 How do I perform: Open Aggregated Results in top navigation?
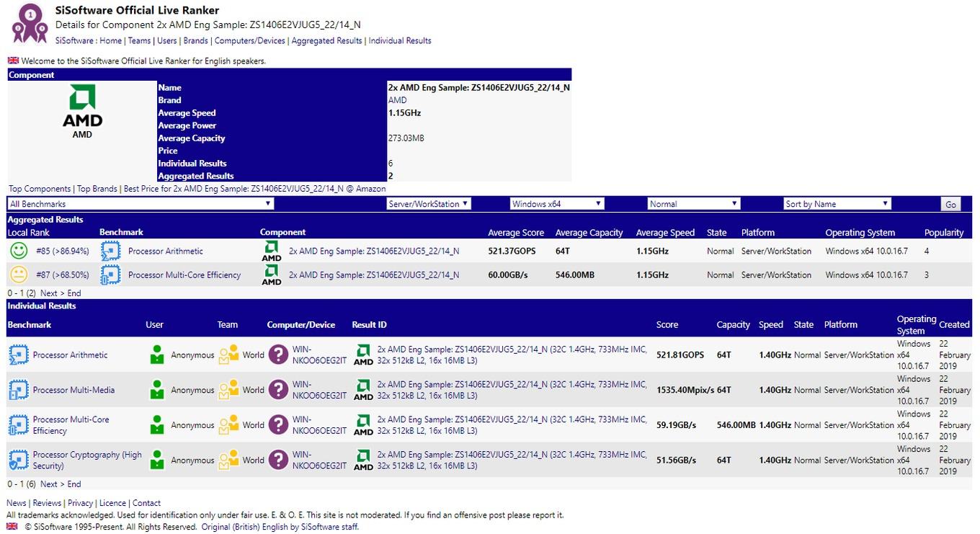click(326, 41)
